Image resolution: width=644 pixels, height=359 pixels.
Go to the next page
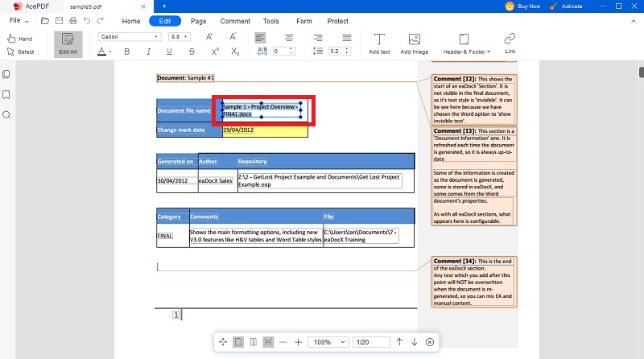point(415,342)
